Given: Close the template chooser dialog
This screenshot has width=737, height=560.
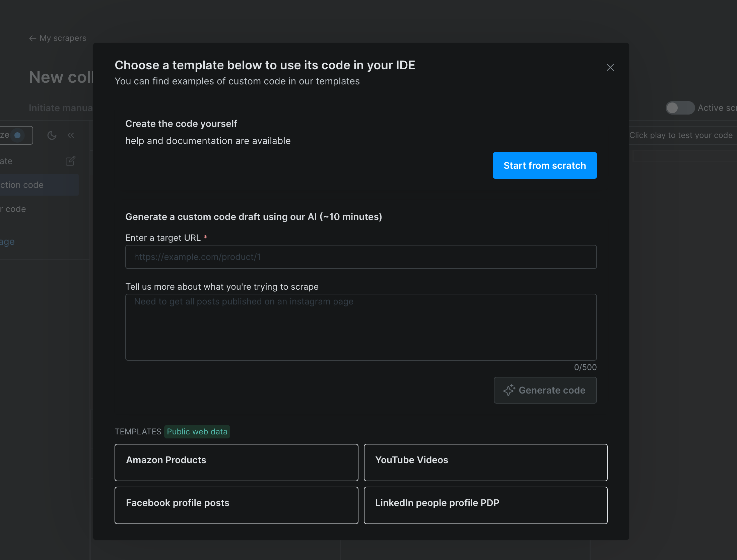Looking at the screenshot, I should 610,67.
